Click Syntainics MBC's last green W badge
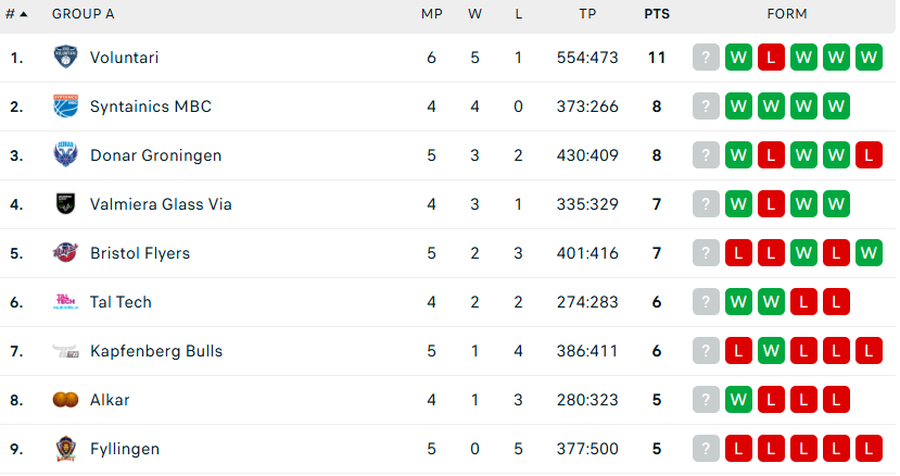Viewport: 900px width, 476px height. tap(836, 106)
